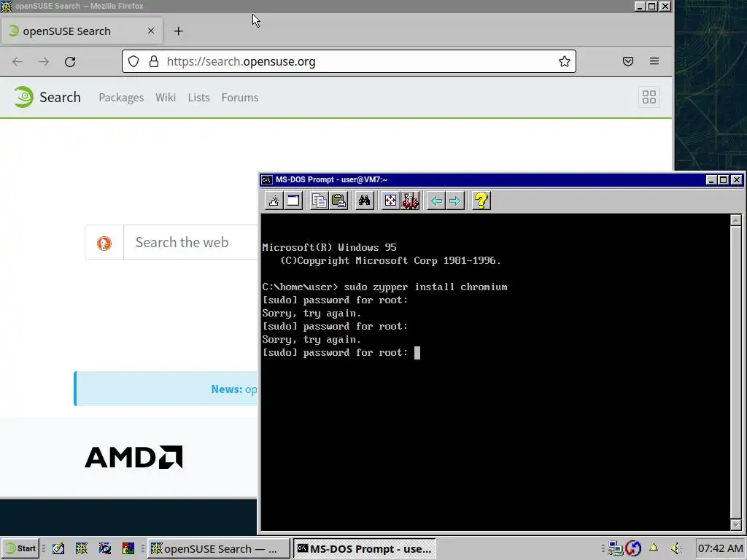Click the notification bell tray icon

point(654,548)
